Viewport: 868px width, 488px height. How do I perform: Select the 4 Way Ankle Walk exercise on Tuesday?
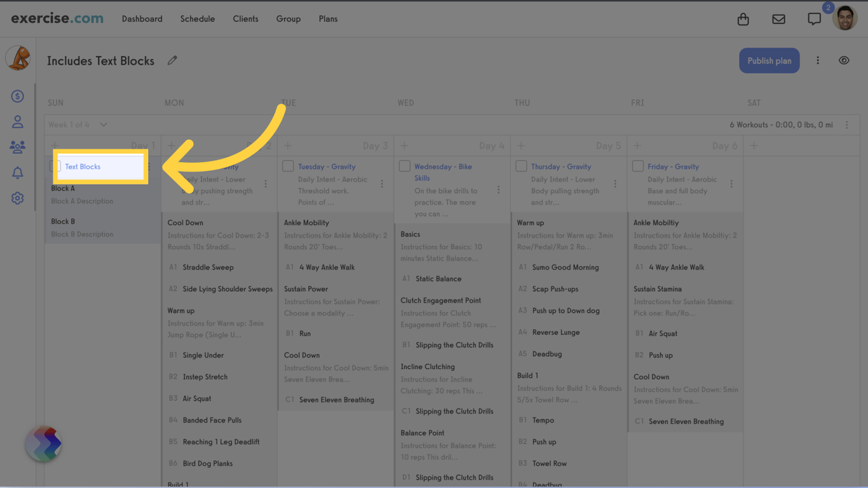click(x=327, y=268)
